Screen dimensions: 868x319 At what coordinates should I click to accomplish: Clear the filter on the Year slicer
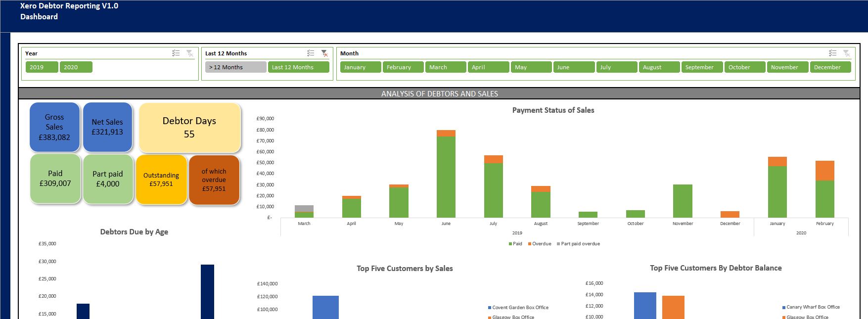pos(190,53)
